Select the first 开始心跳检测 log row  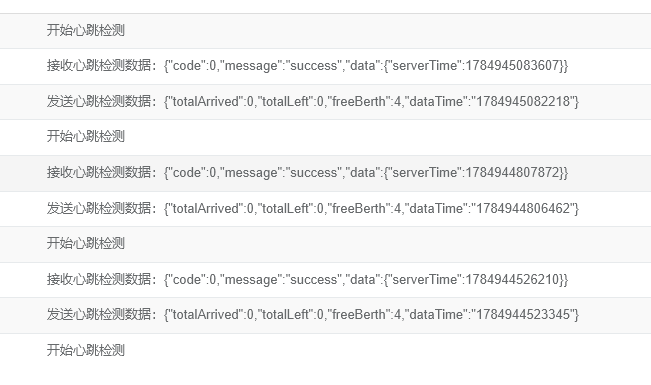pos(326,31)
